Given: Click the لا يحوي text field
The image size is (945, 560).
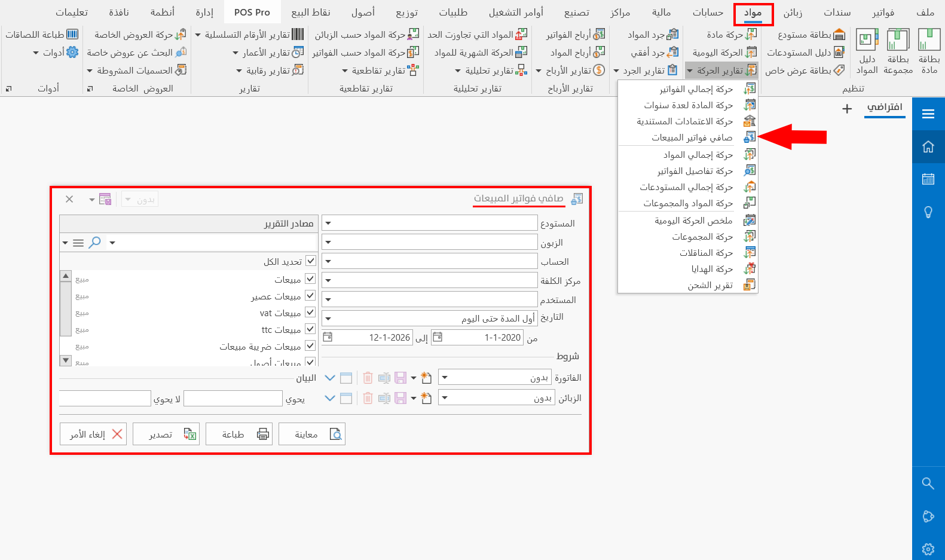Looking at the screenshot, I should (x=105, y=398).
